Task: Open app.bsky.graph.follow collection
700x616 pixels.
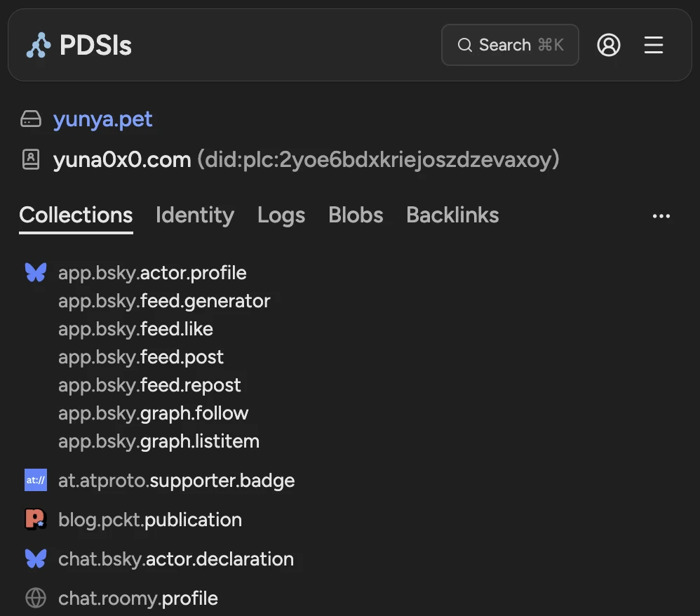Action: coord(153,413)
